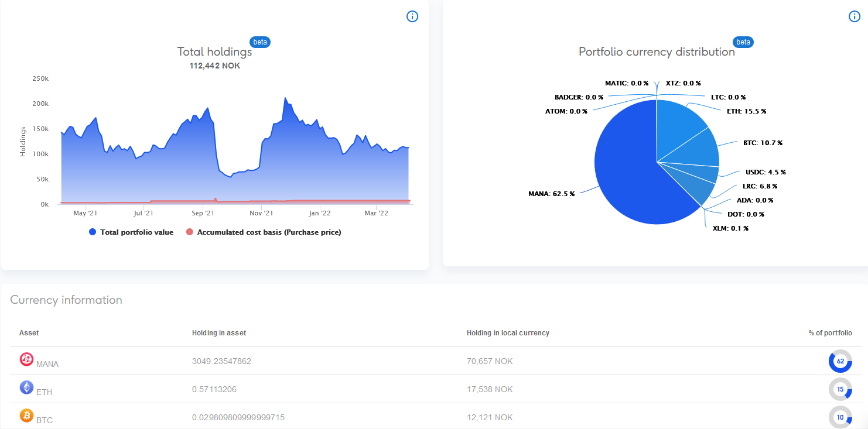Click the ETH holding value 0.57113206
This screenshot has width=868, height=429.
pos(214,389)
